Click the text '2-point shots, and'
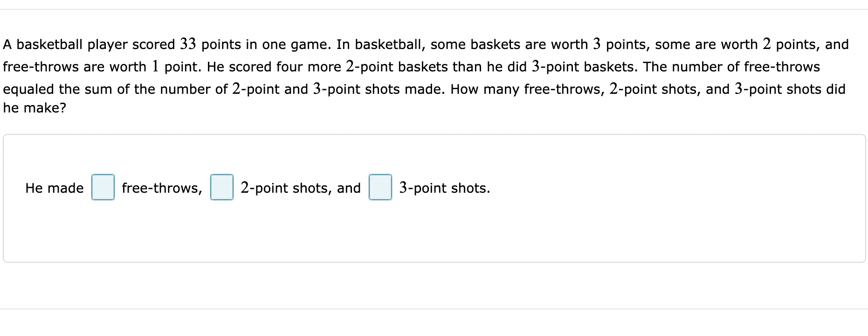This screenshot has width=868, height=336. tap(300, 188)
